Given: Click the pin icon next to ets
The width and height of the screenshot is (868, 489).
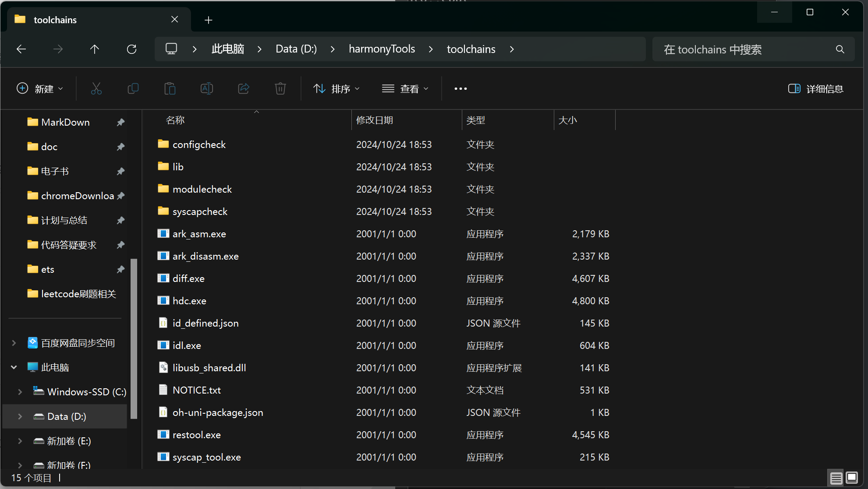Looking at the screenshot, I should point(120,269).
